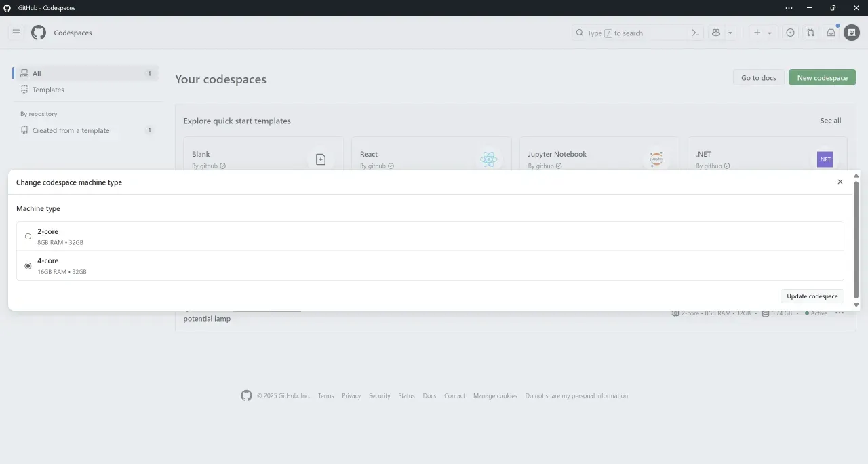
Task: Click the All sidebar item count badge
Action: tap(149, 73)
